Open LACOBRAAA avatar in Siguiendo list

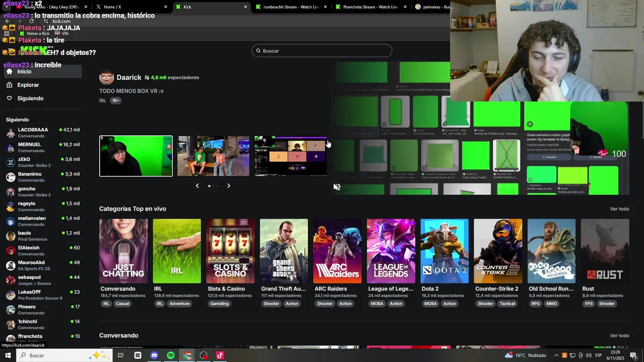click(11, 133)
